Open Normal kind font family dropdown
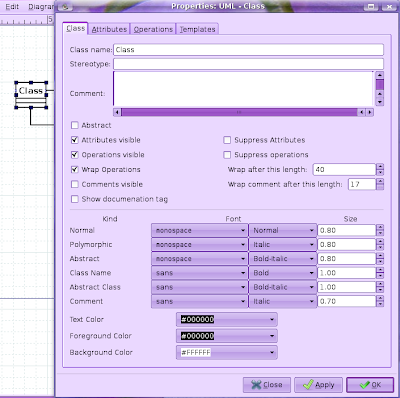The width and height of the screenshot is (400, 398). pyautogui.click(x=199, y=230)
